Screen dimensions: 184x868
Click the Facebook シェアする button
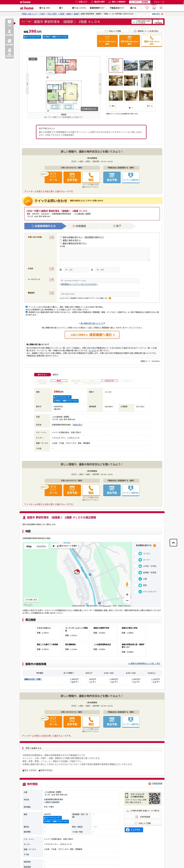134,830
